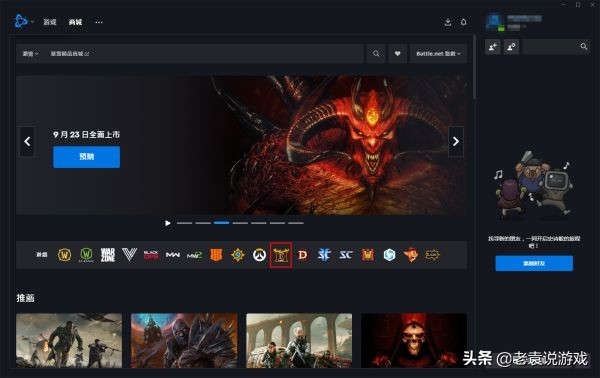The image size is (600, 378).
Task: Open the three-dot more menu
Action: [99, 22]
